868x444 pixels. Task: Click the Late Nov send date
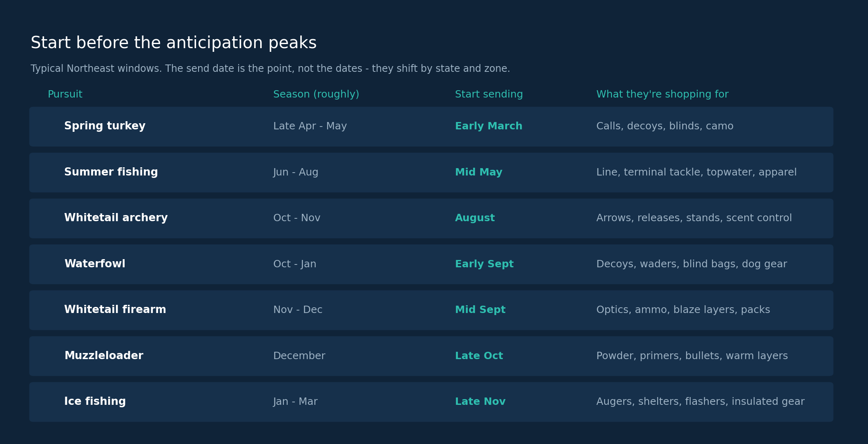pyautogui.click(x=480, y=402)
